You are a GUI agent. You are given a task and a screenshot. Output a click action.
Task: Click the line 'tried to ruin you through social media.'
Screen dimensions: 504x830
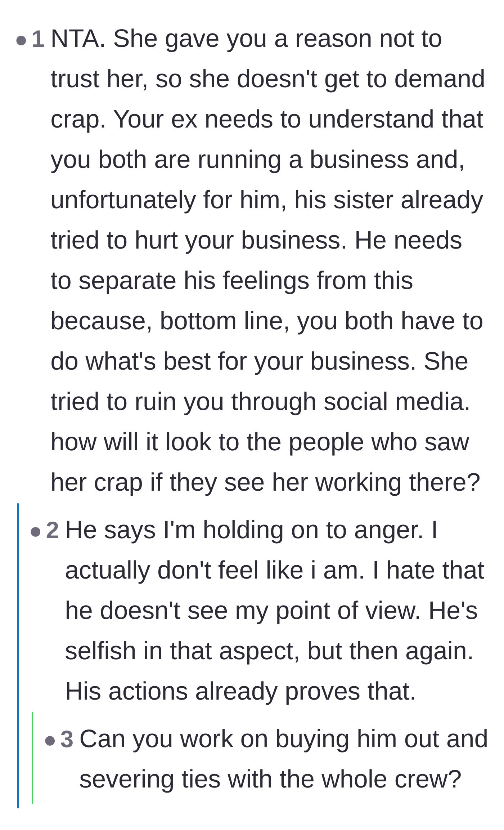(261, 402)
